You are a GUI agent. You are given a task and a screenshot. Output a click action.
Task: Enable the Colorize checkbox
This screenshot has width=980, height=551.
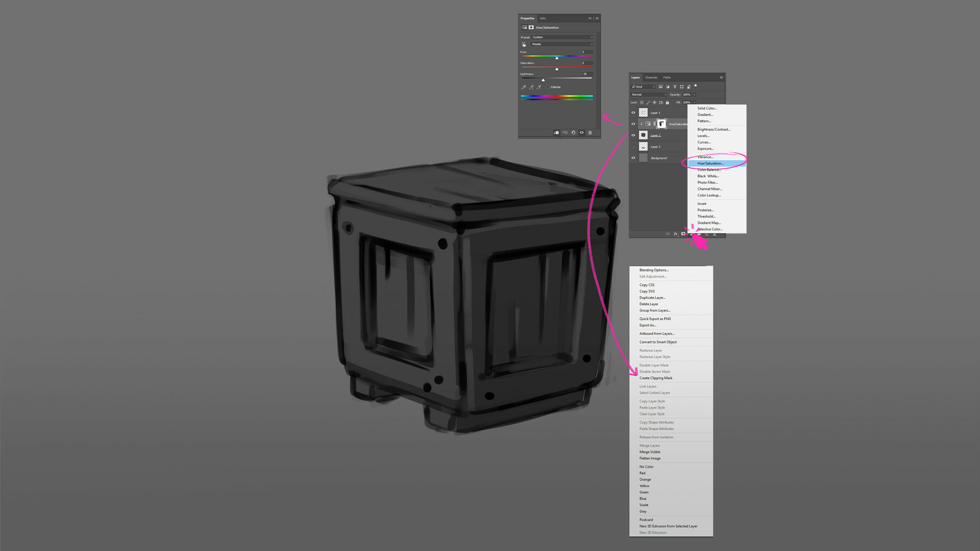click(x=548, y=87)
